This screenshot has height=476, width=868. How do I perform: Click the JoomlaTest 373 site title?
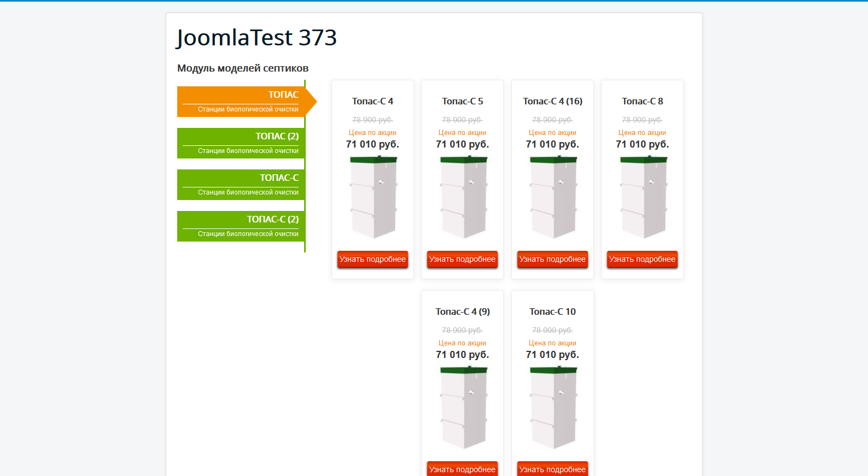257,38
